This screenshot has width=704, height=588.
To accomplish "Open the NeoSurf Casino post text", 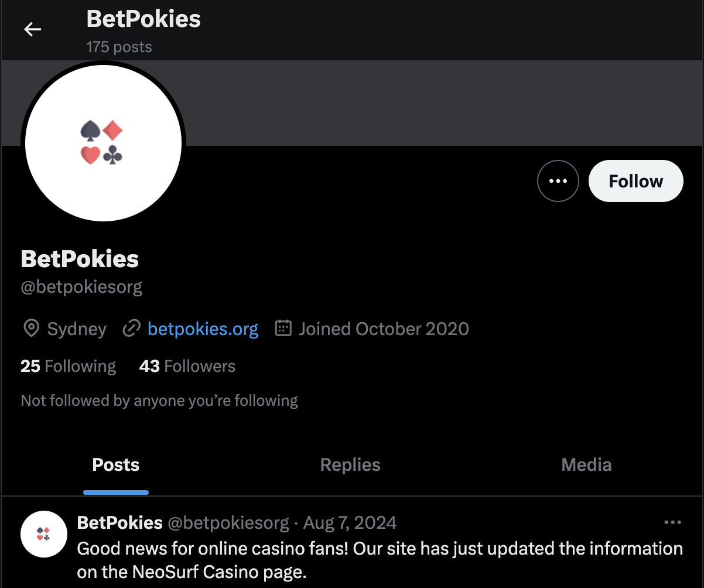I will tap(380, 560).
